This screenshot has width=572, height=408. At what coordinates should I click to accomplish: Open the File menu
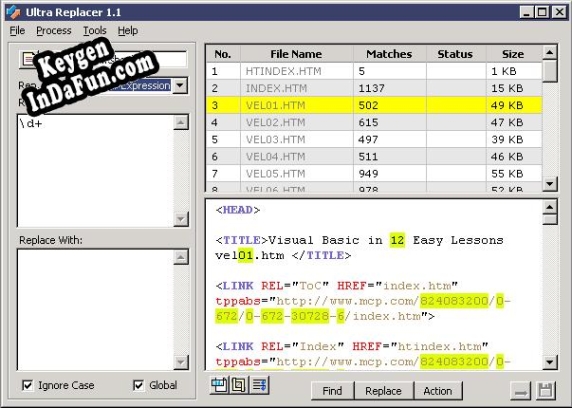(17, 31)
